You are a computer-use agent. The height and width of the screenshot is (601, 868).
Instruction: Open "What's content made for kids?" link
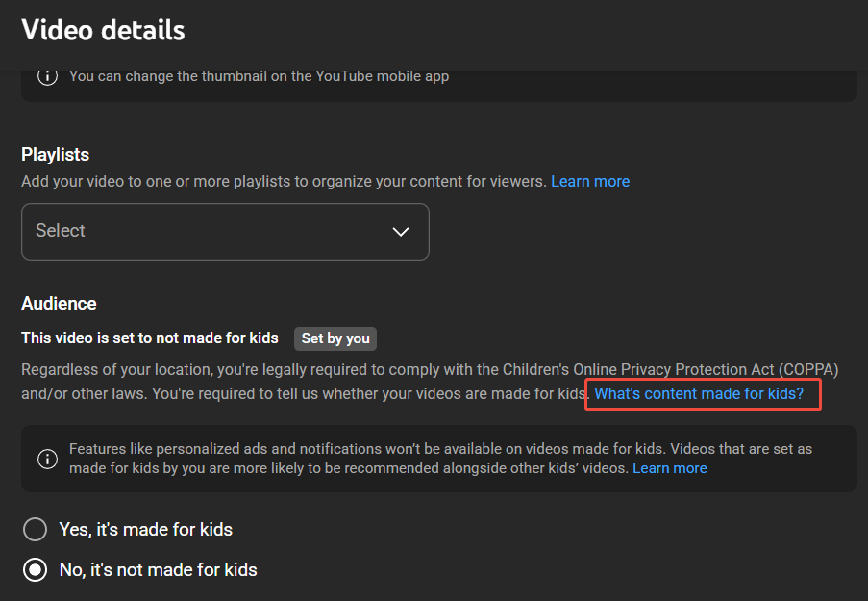[x=699, y=393]
